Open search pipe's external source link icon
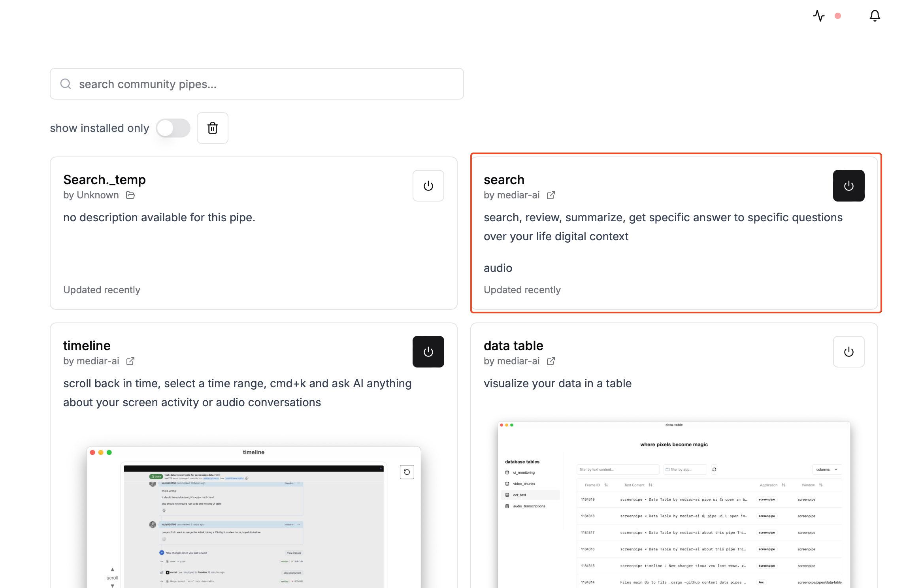The height and width of the screenshot is (588, 905). point(551,195)
